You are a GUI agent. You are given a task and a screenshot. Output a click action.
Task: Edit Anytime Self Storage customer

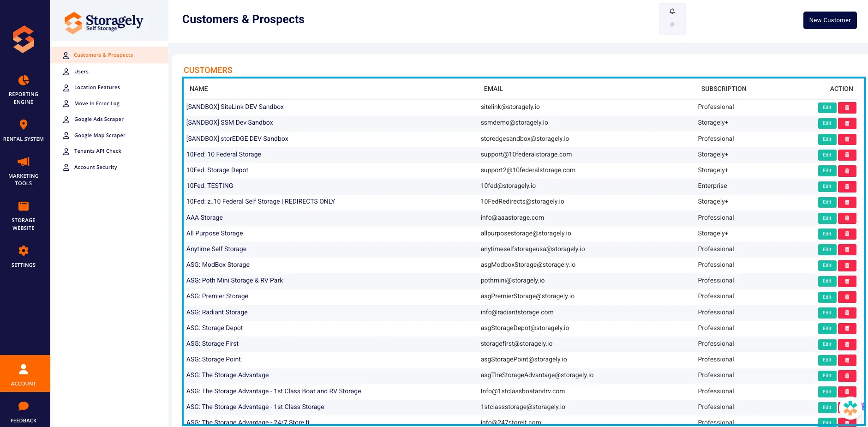point(827,250)
